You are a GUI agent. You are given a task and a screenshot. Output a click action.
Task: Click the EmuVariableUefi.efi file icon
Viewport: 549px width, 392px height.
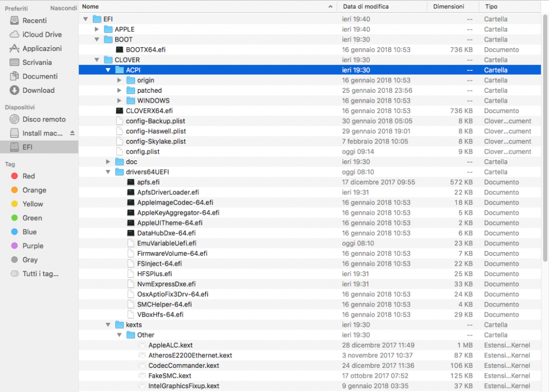[x=131, y=243]
